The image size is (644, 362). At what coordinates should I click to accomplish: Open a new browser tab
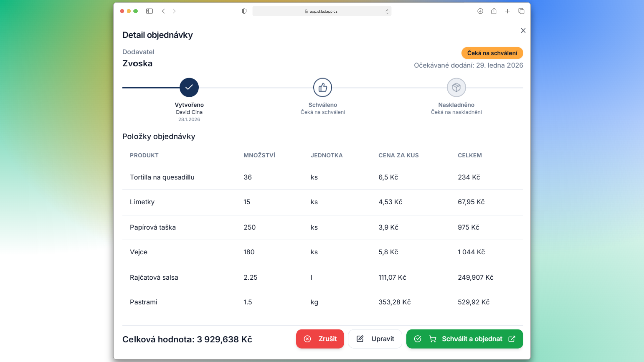coord(507,11)
